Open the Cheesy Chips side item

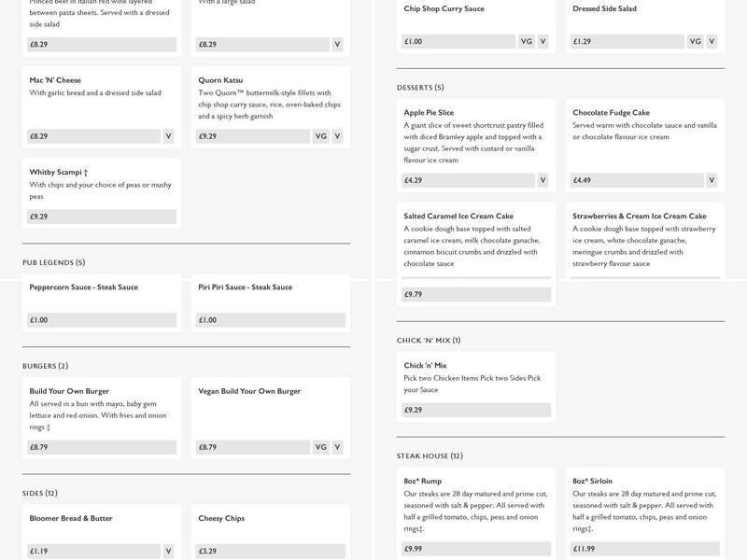click(221, 519)
